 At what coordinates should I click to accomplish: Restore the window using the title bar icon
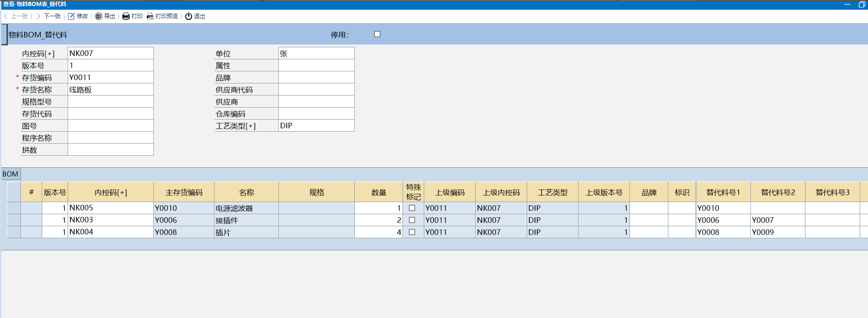tap(862, 4)
